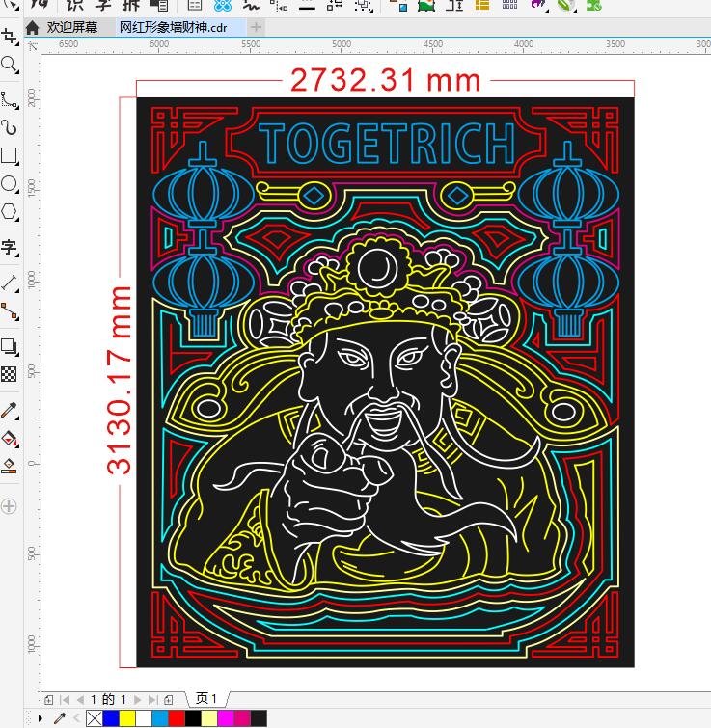Choose the dark blue palette swatch

point(111,718)
